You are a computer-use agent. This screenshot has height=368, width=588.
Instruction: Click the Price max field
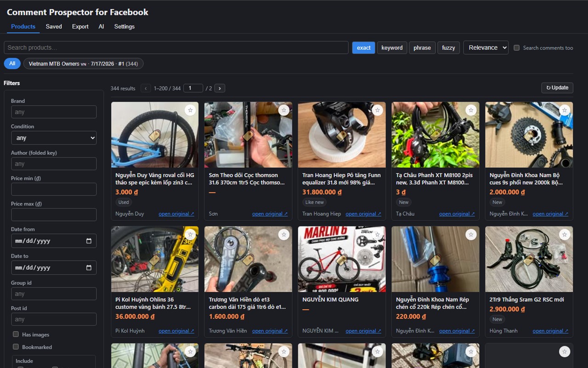click(54, 215)
